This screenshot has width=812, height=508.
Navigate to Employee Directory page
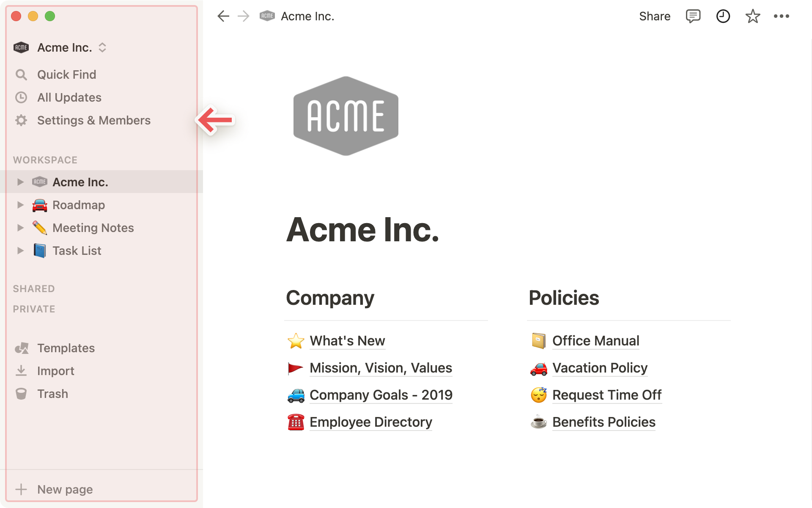pyautogui.click(x=370, y=422)
